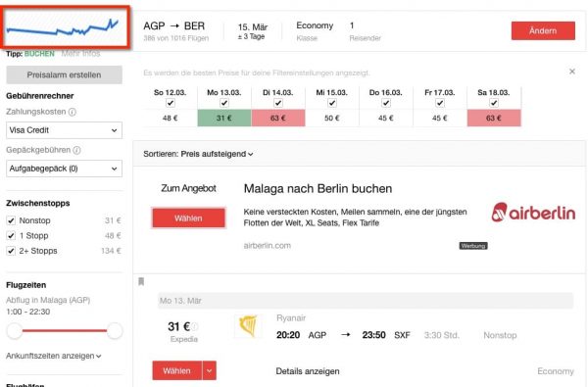The height and width of the screenshot is (387, 588).
Task: Select the red 63 € cell under Di 14.03.
Action: (x=278, y=118)
